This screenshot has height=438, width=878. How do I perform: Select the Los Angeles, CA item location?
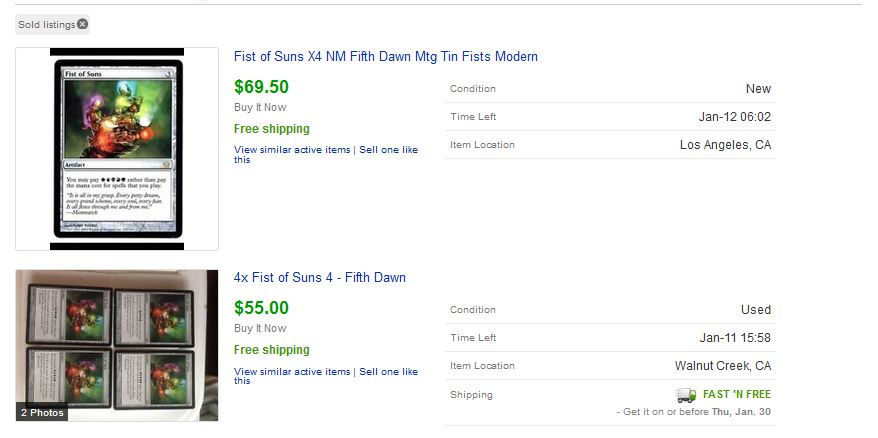point(725,145)
